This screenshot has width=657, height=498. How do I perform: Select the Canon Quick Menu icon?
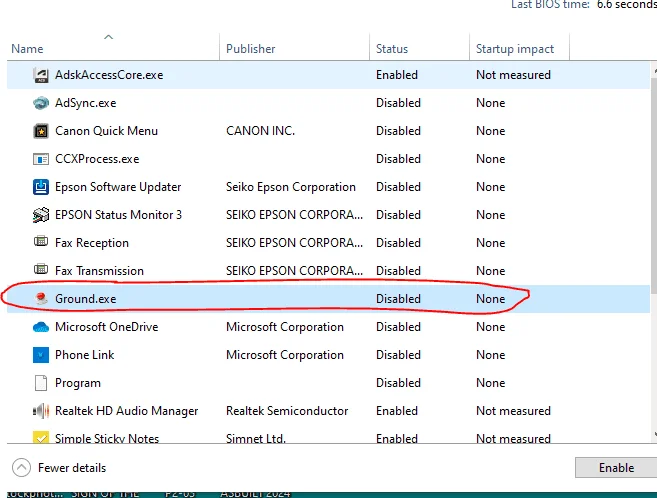41,131
